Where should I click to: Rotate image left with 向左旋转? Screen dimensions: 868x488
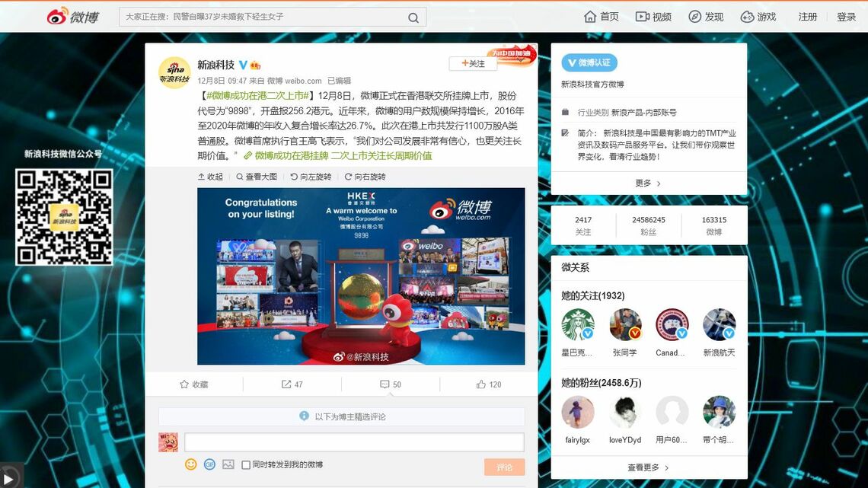pyautogui.click(x=311, y=177)
